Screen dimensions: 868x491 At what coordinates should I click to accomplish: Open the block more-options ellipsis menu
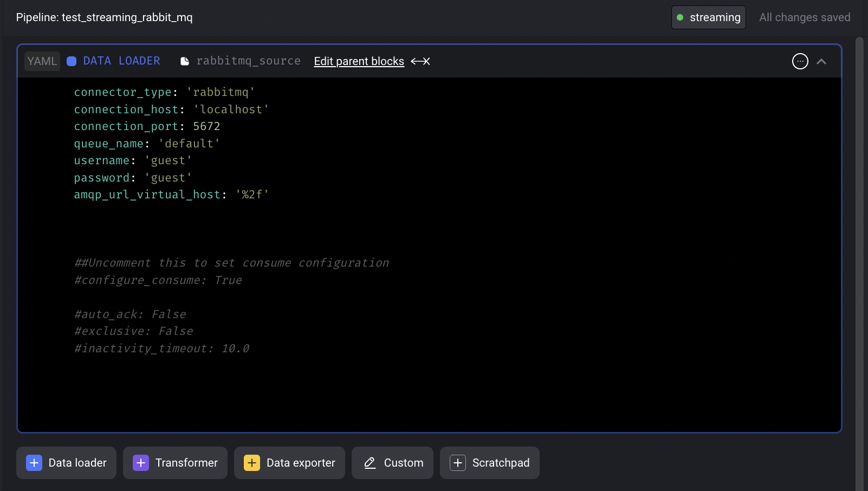coord(800,61)
